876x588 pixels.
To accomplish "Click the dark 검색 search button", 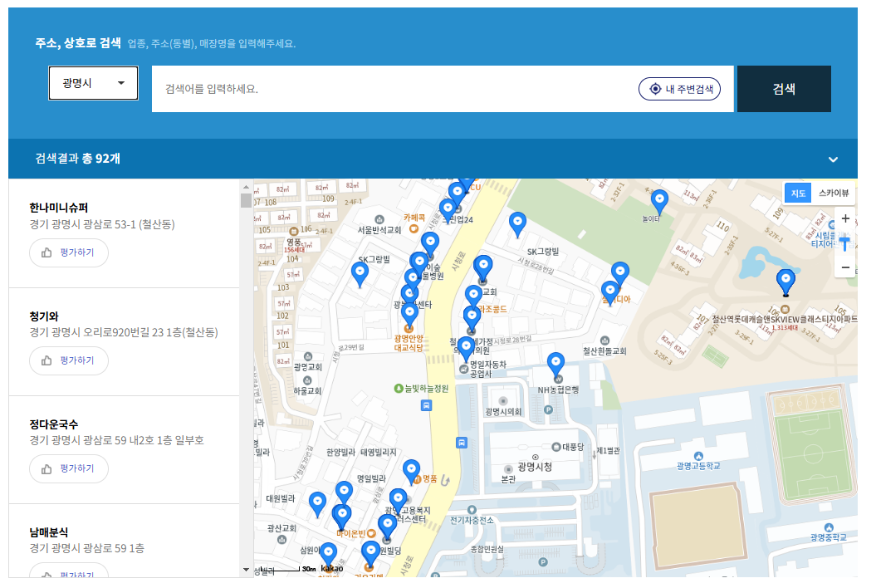I will click(x=784, y=89).
